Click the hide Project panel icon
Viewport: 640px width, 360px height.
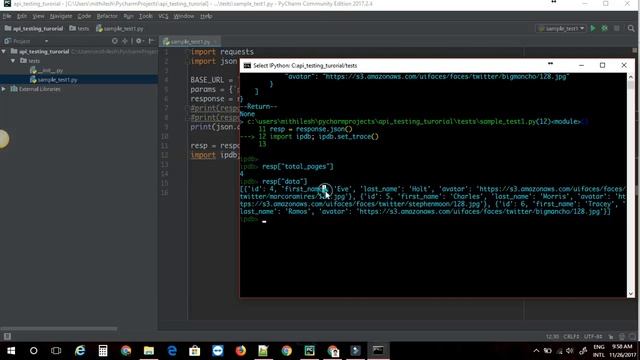coord(151,41)
